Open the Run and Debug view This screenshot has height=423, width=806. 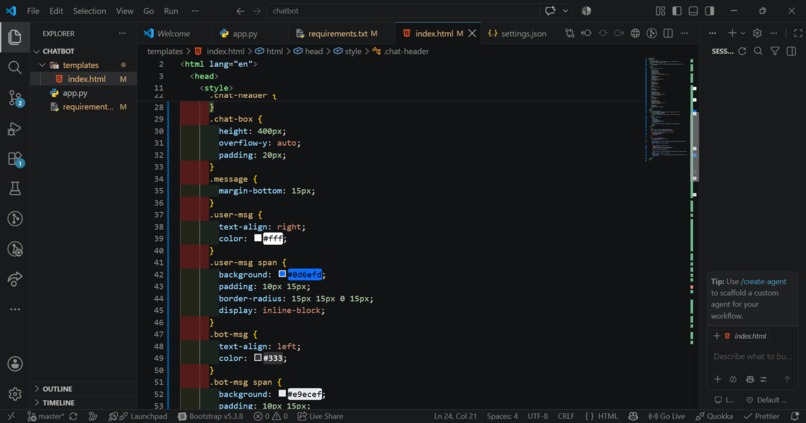pos(15,128)
